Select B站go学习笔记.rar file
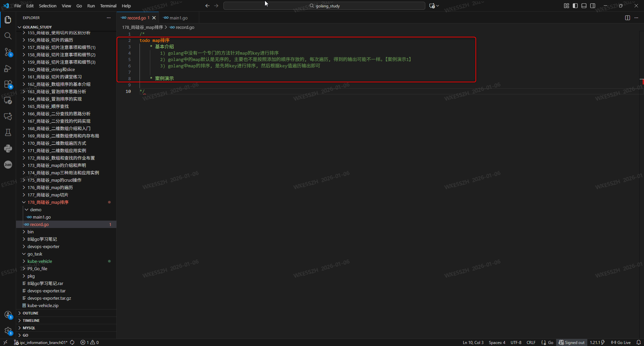The width and height of the screenshot is (644, 346). (x=66, y=283)
